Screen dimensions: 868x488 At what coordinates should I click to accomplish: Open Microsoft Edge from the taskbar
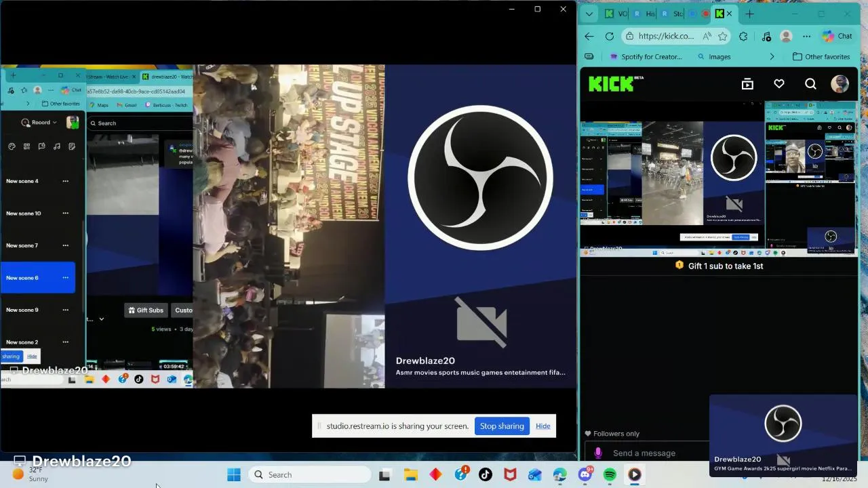(x=559, y=474)
